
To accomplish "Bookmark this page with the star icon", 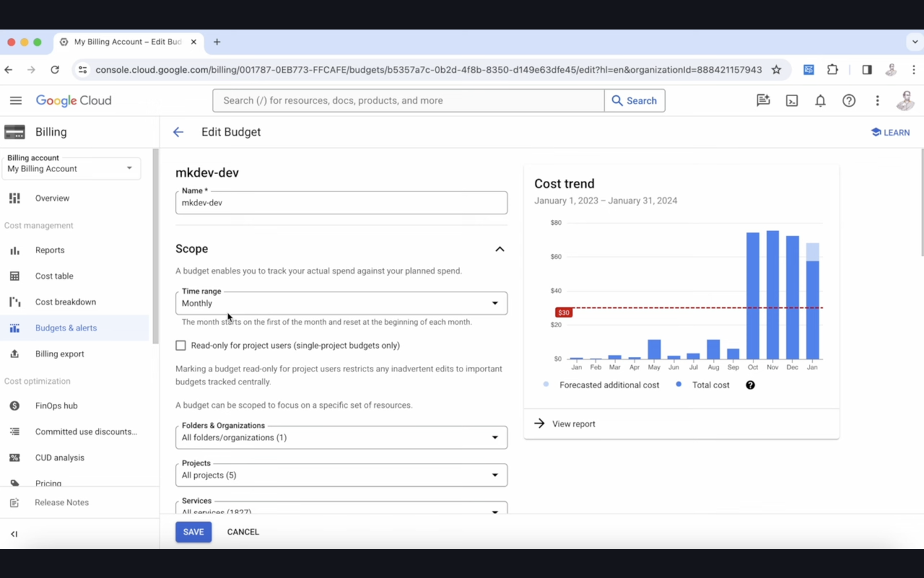I will coord(776,70).
